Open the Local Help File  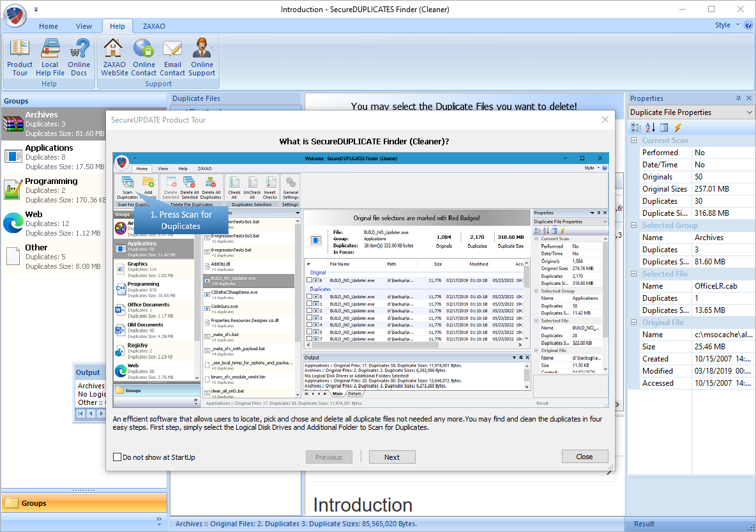click(50, 58)
